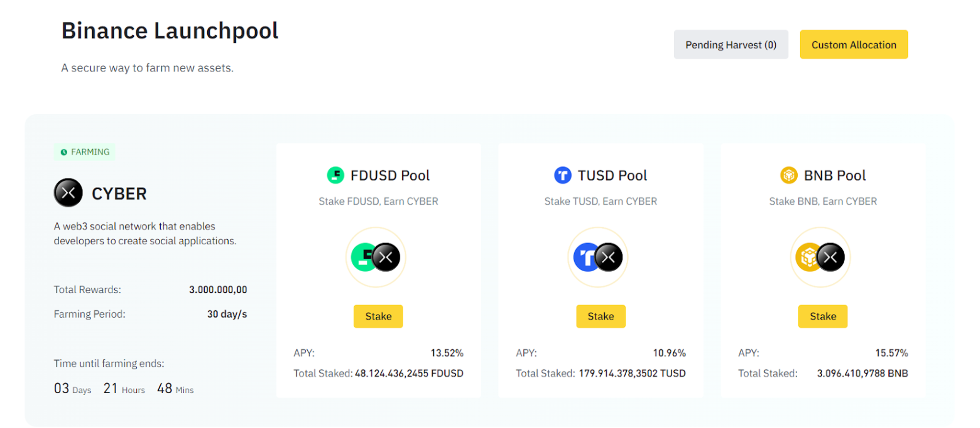Screen dimensions: 980x428
Task: Click the FDUSD-CYBER paired coin graphic
Action: 375,257
